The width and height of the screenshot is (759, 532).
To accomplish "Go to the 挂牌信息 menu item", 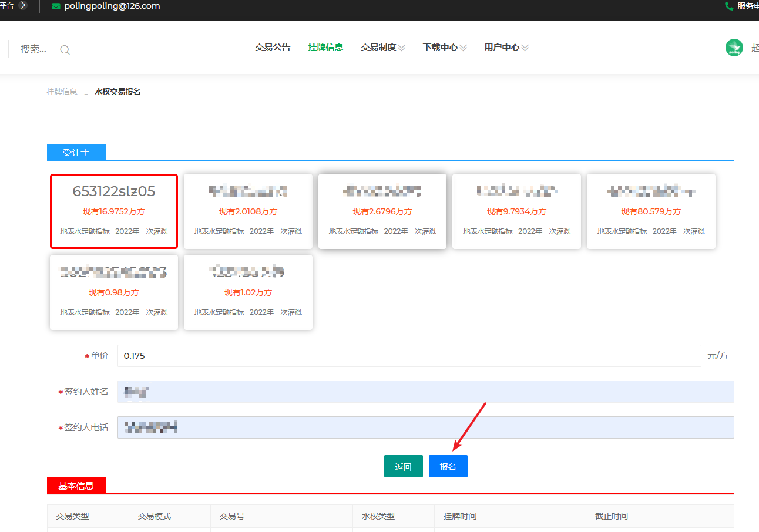I will click(x=325, y=48).
